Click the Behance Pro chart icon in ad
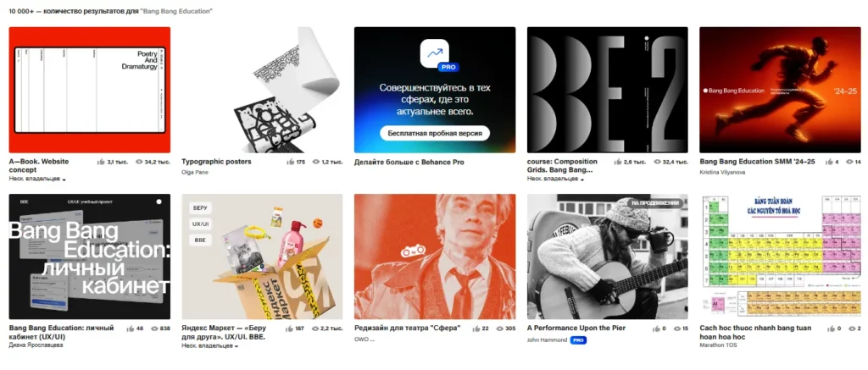The width and height of the screenshot is (868, 370). 435,53
